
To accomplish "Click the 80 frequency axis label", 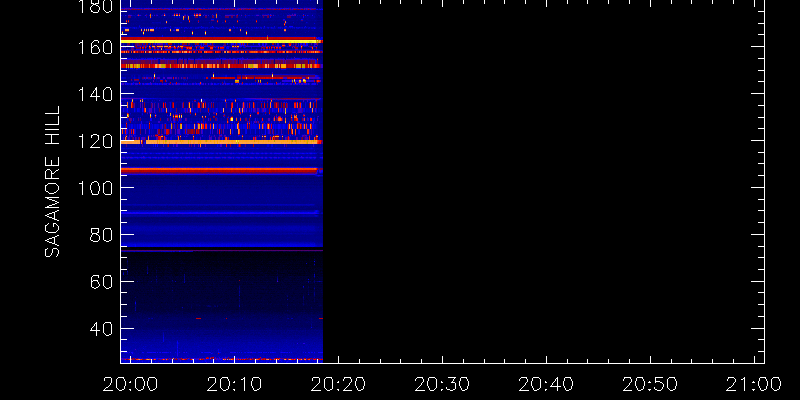I will [x=101, y=235].
